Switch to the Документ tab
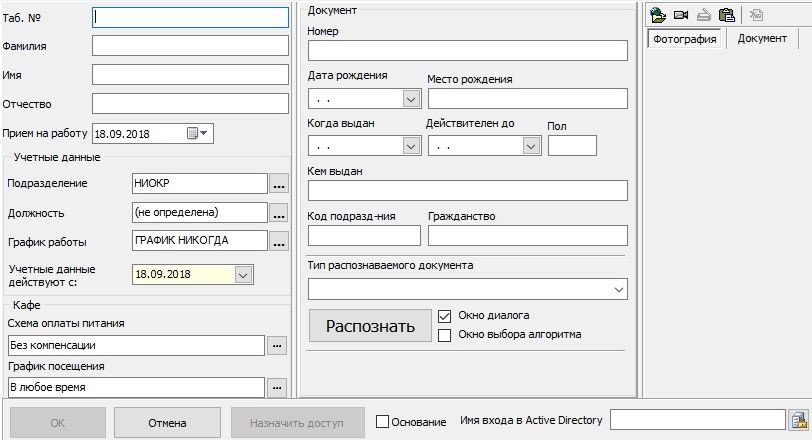Viewport: 812px width, 440px height. (762, 39)
